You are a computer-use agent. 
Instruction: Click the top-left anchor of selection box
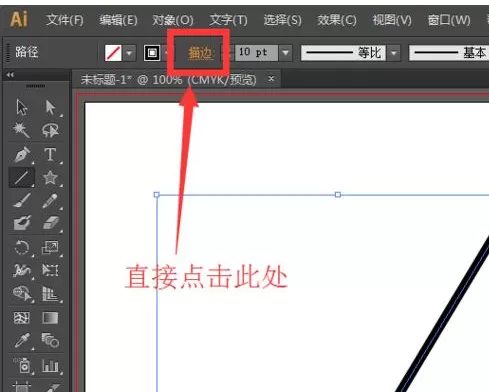[x=157, y=194]
